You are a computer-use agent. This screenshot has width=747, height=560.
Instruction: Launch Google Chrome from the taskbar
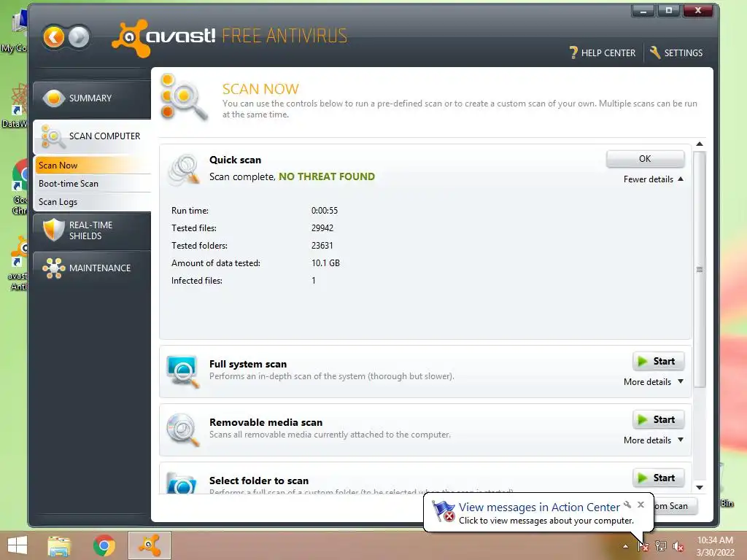[104, 545]
